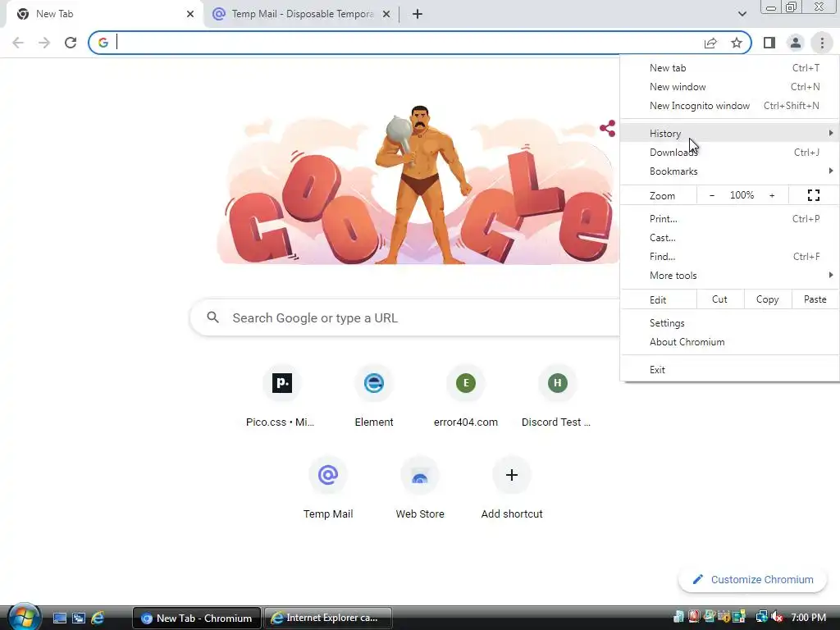Open Downloads from the menu
This screenshot has width=840, height=630.
(729, 152)
